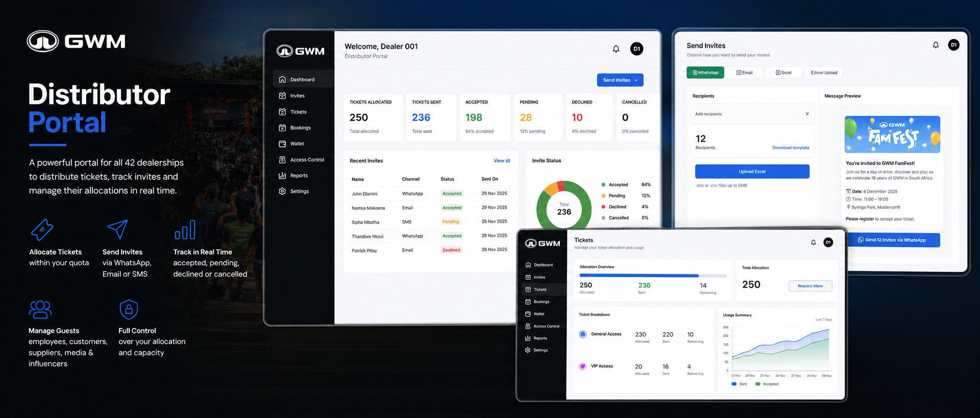Click the green Accepted legend swatch in Usage Summary
Screen dimensions: 980x418
click(x=758, y=384)
